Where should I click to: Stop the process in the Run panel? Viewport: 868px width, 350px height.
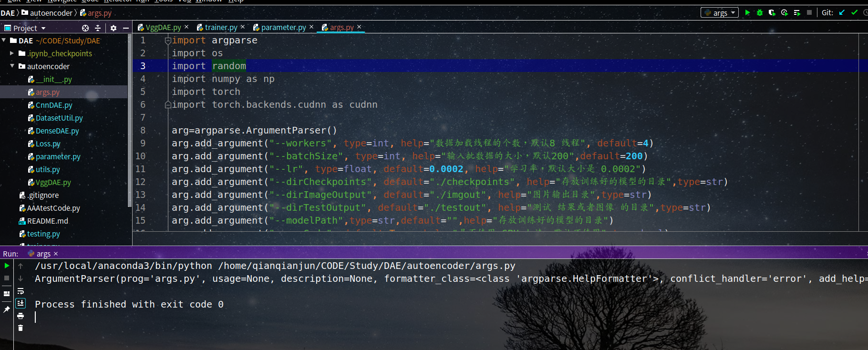point(7,278)
